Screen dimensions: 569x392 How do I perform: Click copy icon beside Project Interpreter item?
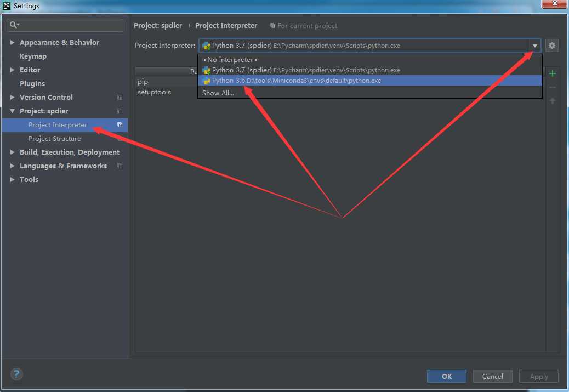[120, 125]
